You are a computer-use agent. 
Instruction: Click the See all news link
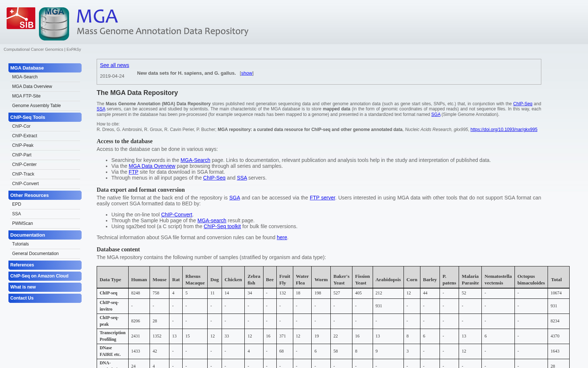114,65
